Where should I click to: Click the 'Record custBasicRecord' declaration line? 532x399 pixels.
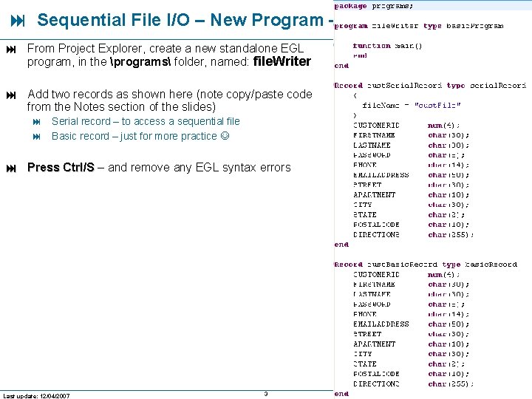pyautogui.click(x=426, y=265)
